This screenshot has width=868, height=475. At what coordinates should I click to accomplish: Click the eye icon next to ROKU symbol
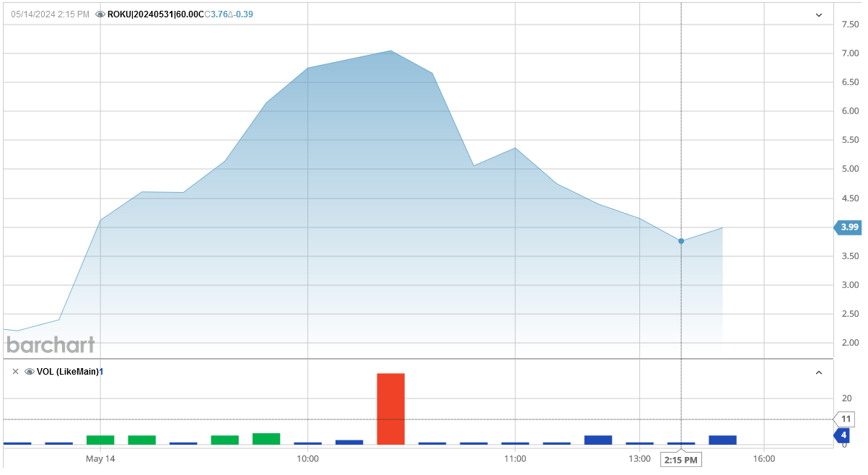pyautogui.click(x=102, y=13)
